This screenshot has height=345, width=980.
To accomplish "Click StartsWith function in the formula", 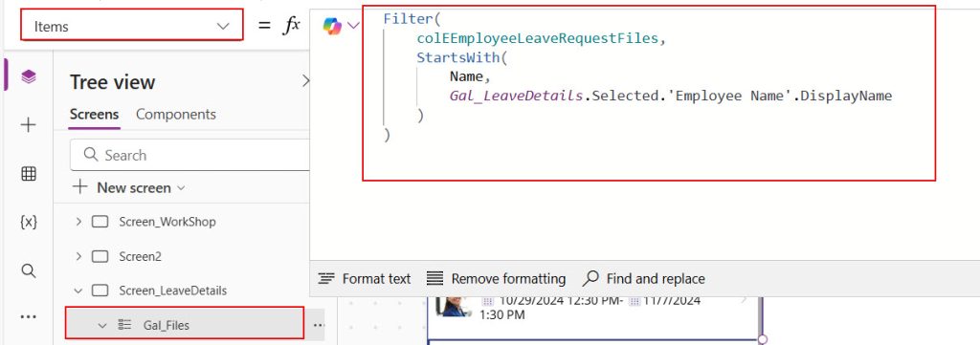I will point(458,58).
